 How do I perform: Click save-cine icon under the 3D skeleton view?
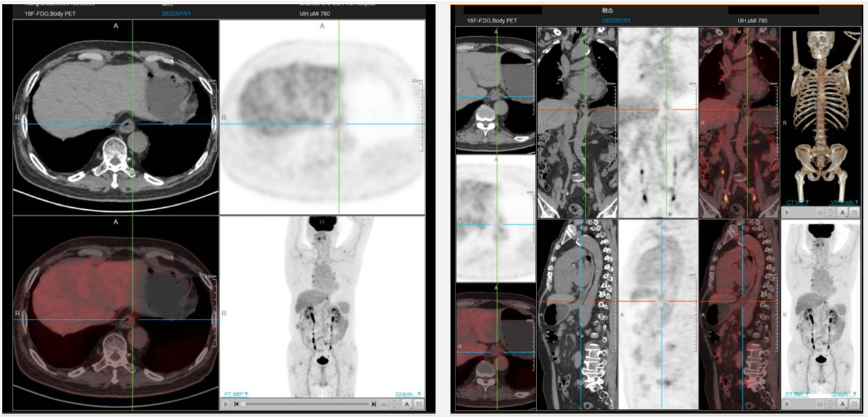pyautogui.click(x=856, y=213)
